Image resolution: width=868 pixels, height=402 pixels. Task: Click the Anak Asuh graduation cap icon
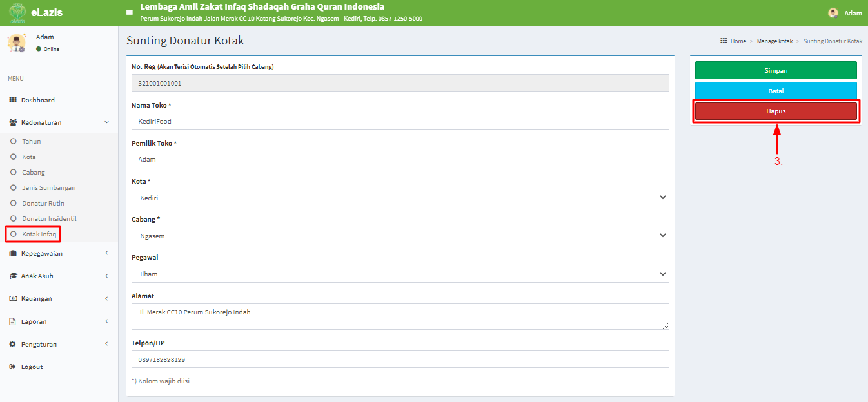click(14, 276)
